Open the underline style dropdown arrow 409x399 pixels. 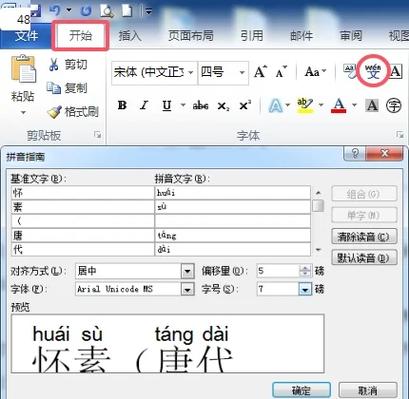click(183, 106)
